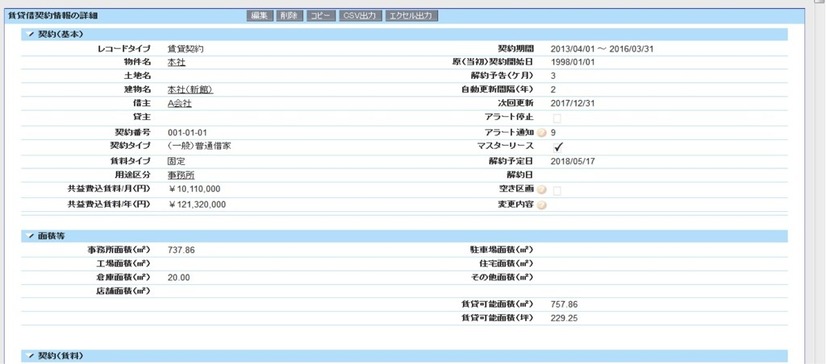Viewport: 826px width, 364px height.
Task: Collapse the 契約(賃料) section
Action: click(x=30, y=356)
